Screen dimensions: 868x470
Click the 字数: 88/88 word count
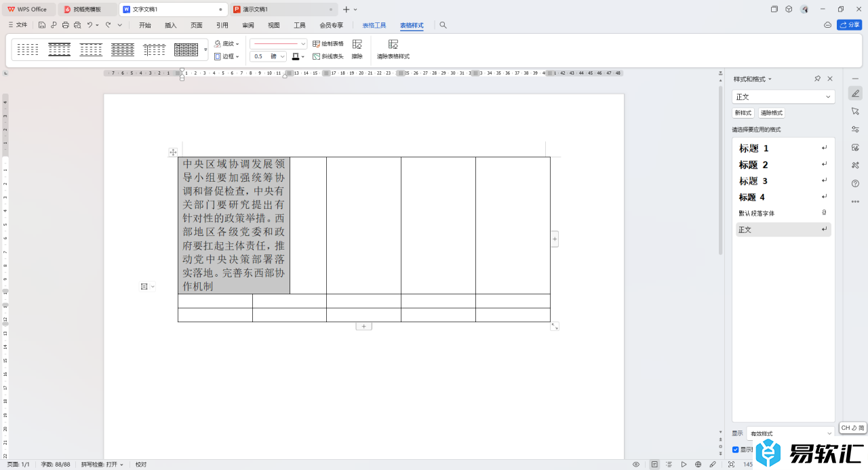(56, 465)
